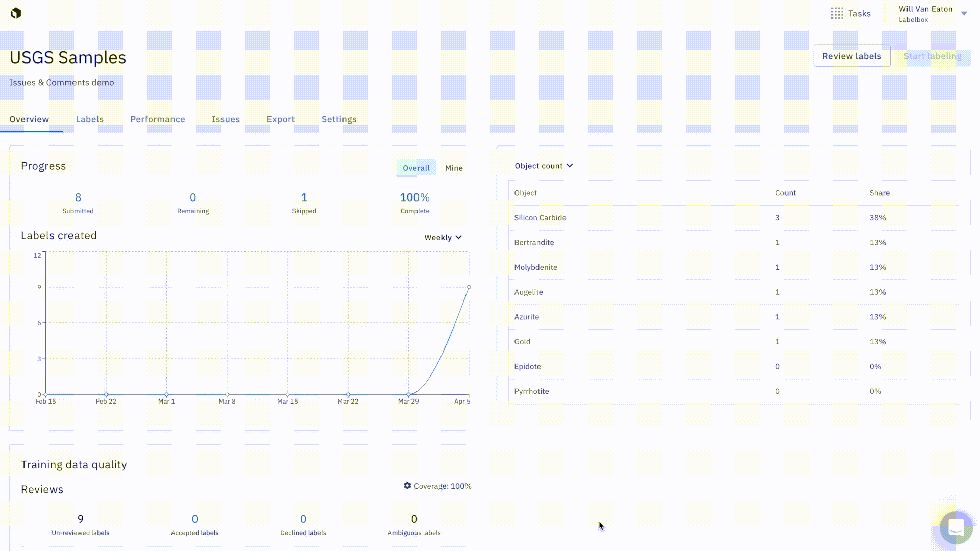The image size is (980, 551).
Task: Change the Weekly interval dropdown
Action: click(x=443, y=237)
